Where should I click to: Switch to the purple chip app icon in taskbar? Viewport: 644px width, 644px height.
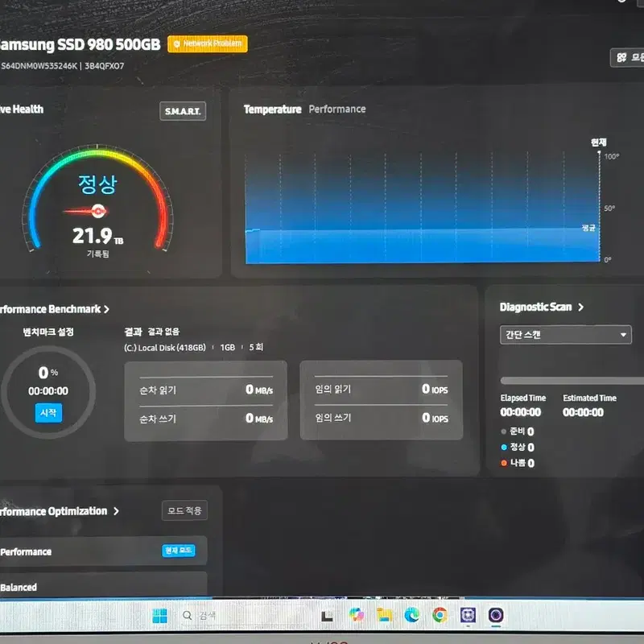(468, 615)
